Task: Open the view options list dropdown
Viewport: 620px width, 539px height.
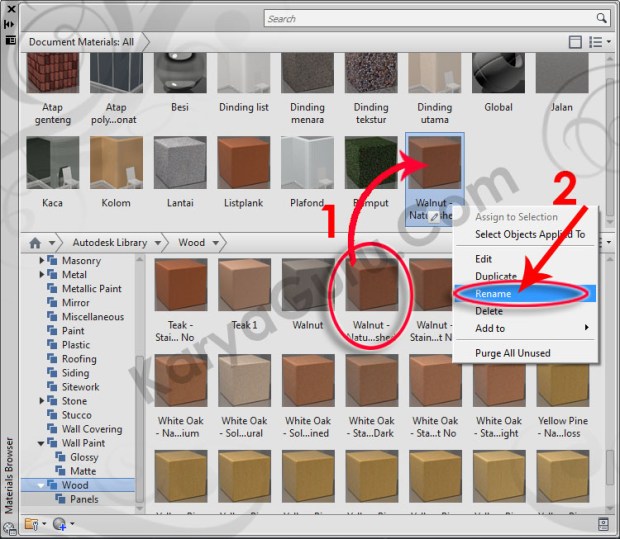Action: click(x=600, y=42)
